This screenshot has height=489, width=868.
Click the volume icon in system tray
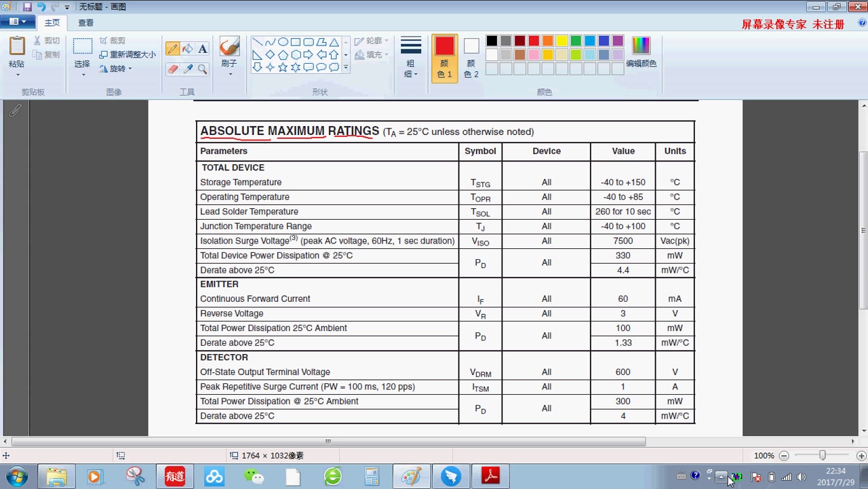801,477
